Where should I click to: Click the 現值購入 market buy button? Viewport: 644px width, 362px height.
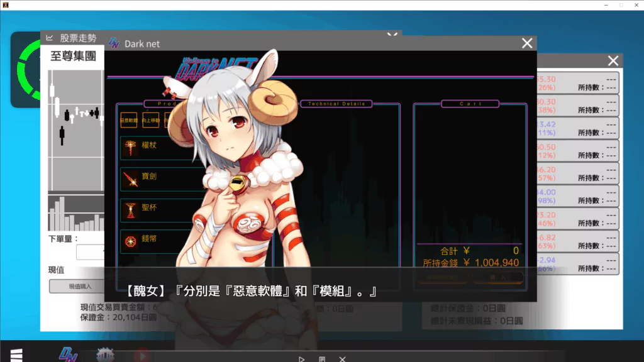(x=79, y=287)
